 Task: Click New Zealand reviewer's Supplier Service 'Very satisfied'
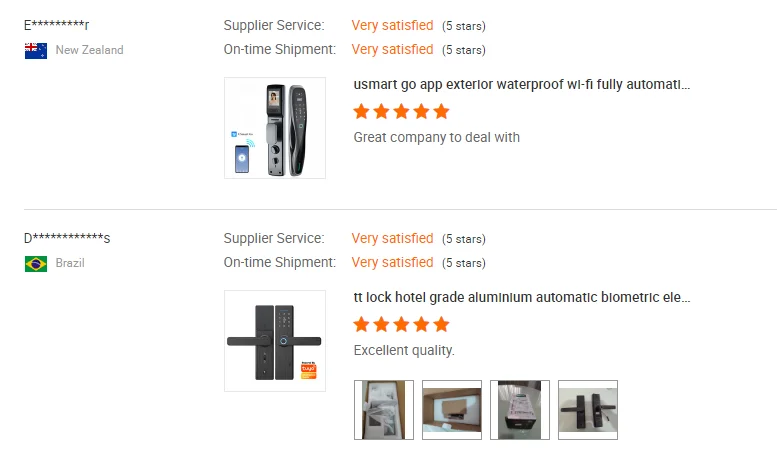pos(392,25)
